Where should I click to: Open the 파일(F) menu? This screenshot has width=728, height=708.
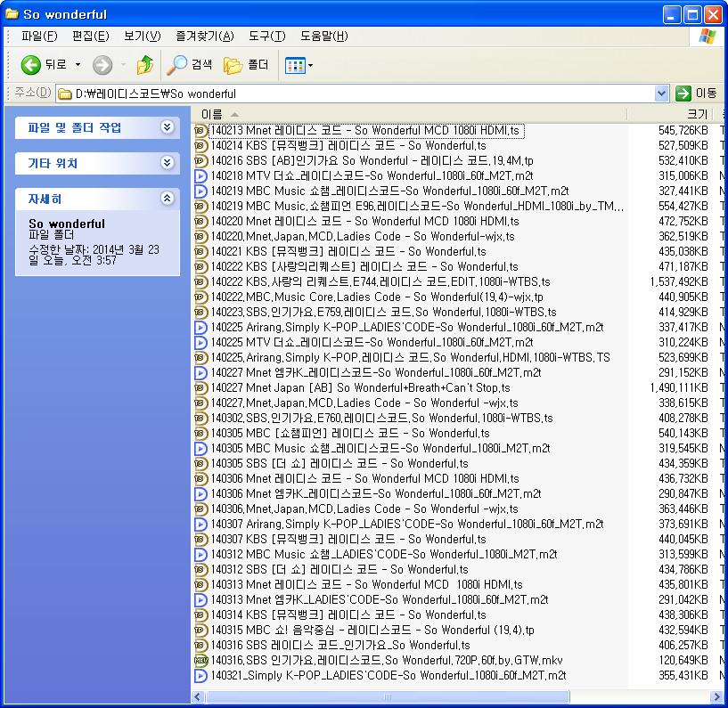tap(39, 37)
